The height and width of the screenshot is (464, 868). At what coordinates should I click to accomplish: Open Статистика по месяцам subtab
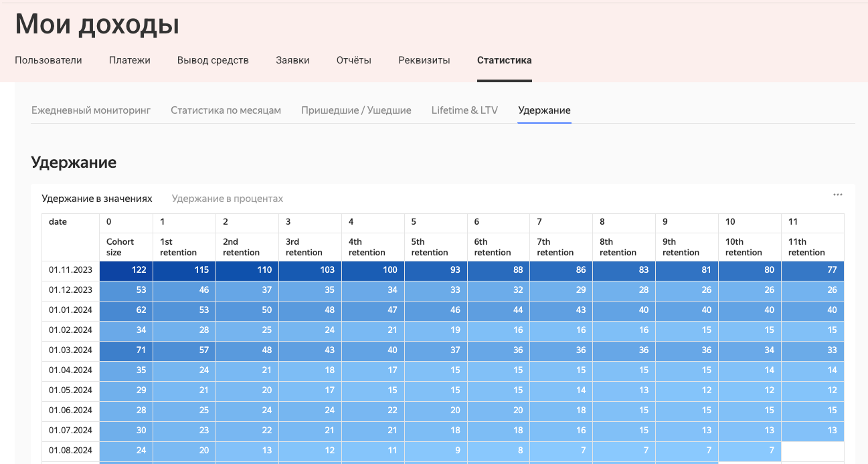(226, 110)
